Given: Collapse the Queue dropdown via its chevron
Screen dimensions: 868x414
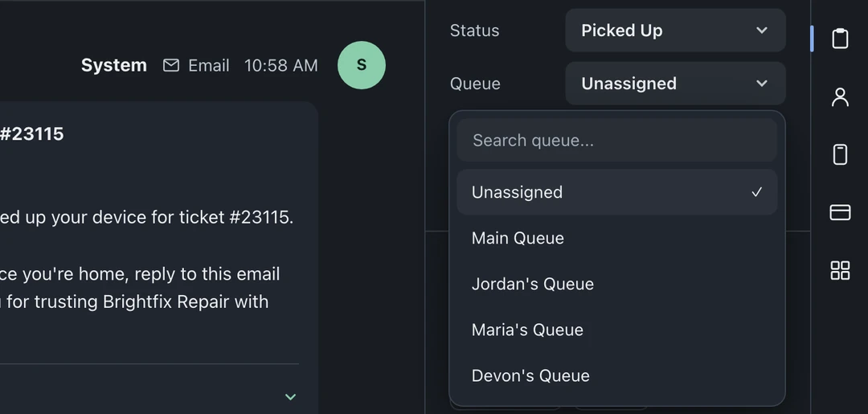Looking at the screenshot, I should coord(762,84).
